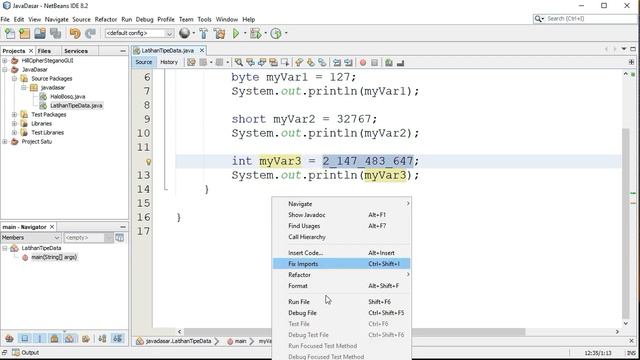Toggle Show Static Members filter in Navigator
This screenshot has height=360, width=640.
click(40, 338)
